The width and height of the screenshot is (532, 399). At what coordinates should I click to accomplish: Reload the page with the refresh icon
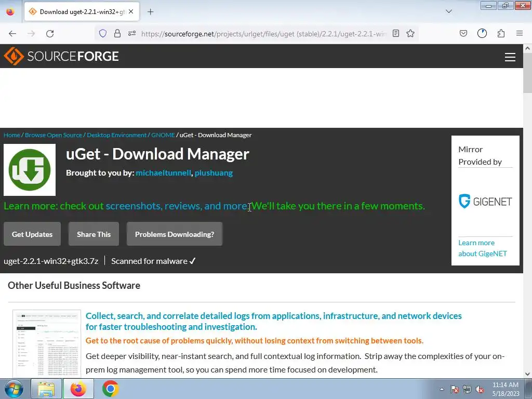(x=50, y=34)
